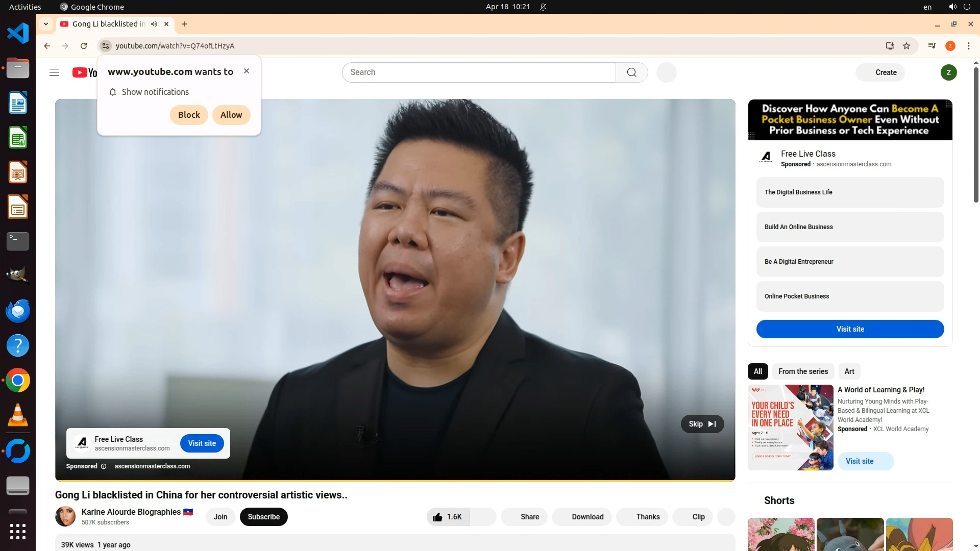Open Chrome three-dot menu
The image size is (980, 551).
(968, 46)
